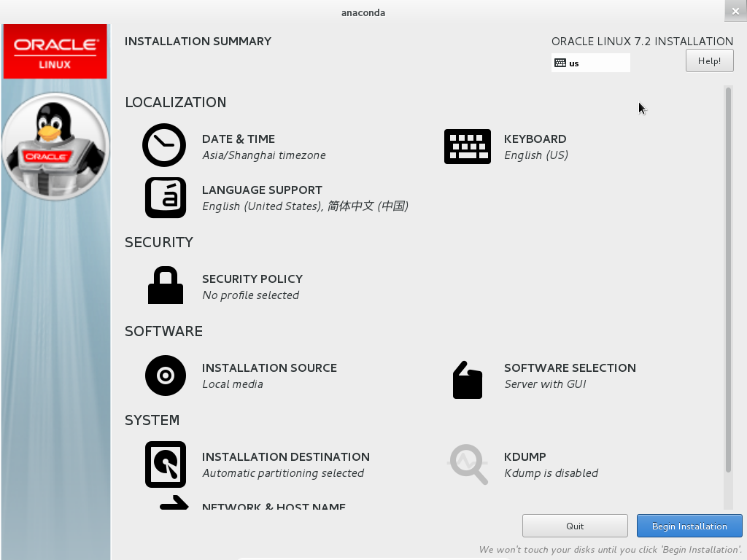The width and height of the screenshot is (747, 560).
Task: Click Software Selection package icon
Action: pos(468,380)
